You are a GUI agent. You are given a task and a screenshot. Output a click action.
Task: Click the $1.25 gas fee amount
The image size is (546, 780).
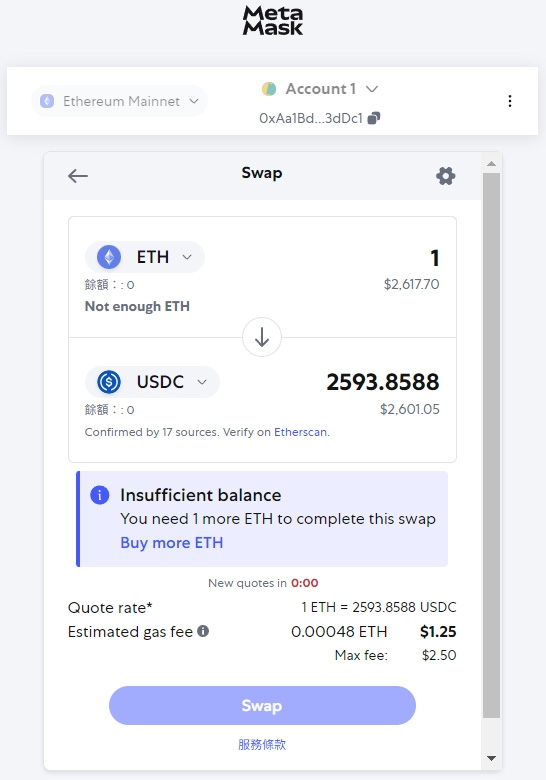click(x=438, y=632)
